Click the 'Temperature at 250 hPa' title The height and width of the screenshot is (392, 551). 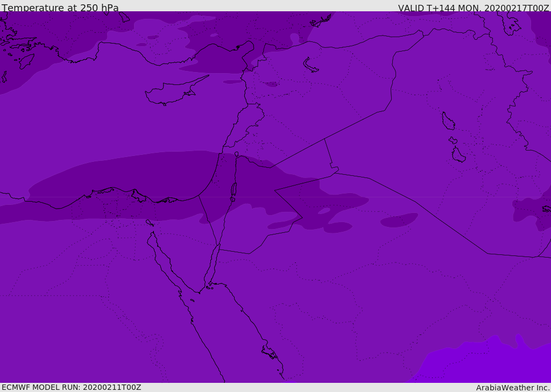[x=60, y=8]
